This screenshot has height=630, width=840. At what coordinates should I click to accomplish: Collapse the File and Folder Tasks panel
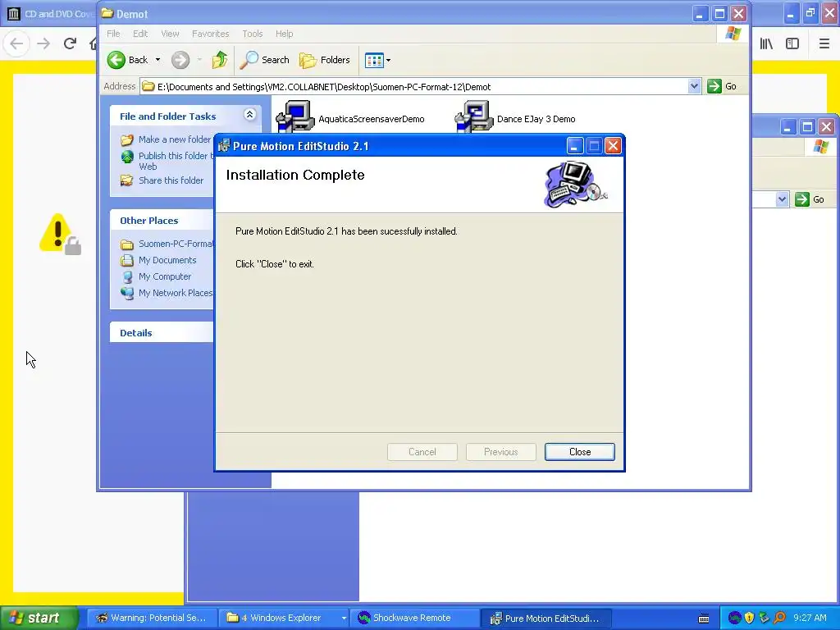(x=249, y=115)
